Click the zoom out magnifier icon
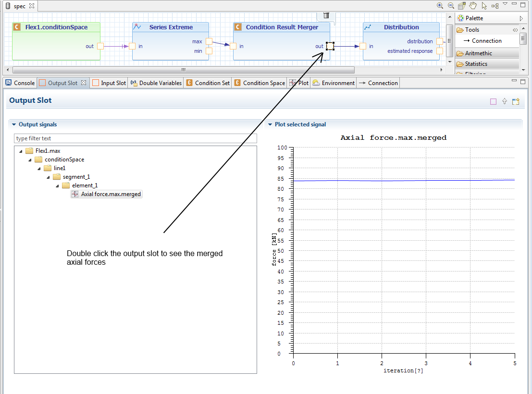The image size is (532, 394). coord(451,6)
